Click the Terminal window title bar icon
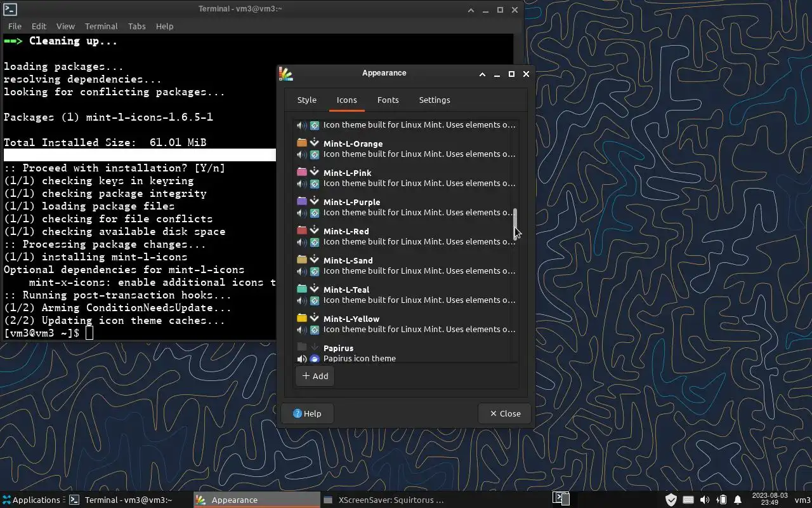812x508 pixels. pos(10,10)
